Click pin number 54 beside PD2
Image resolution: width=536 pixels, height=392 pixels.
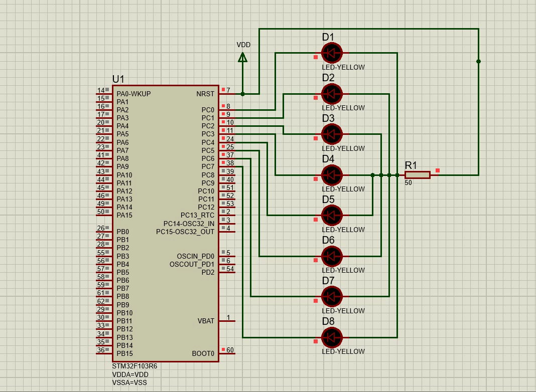230,269
